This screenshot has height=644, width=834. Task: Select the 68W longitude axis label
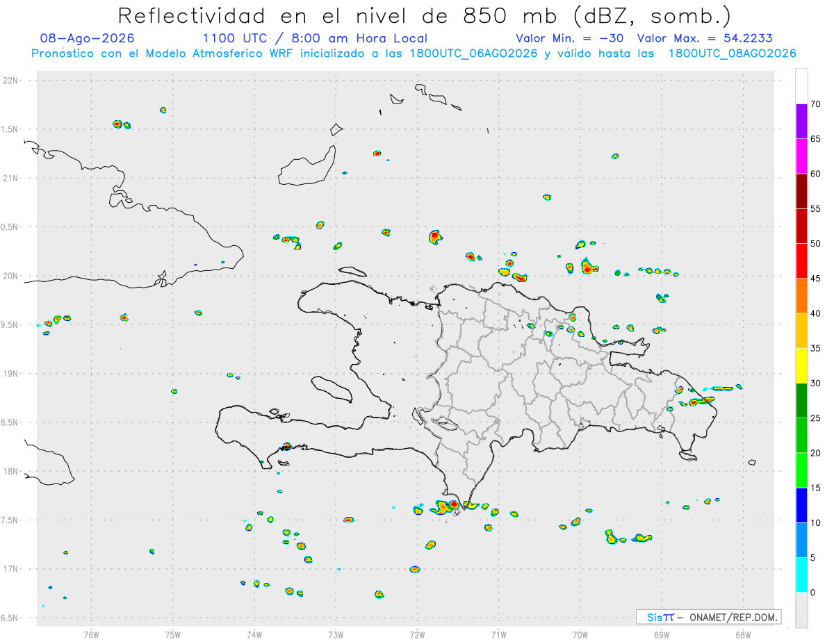[x=743, y=634]
